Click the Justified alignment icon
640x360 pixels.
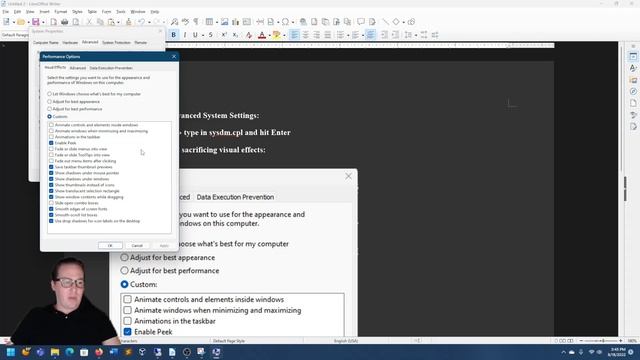click(327, 35)
